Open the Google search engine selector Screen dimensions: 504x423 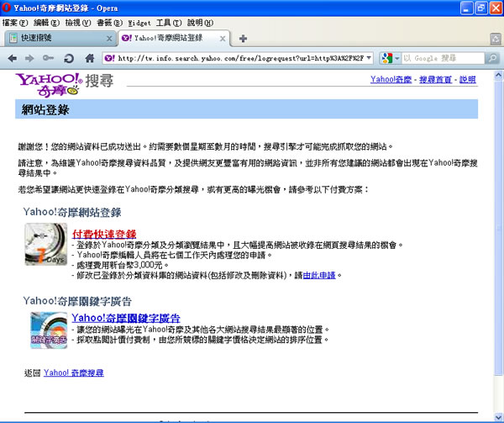point(391,58)
